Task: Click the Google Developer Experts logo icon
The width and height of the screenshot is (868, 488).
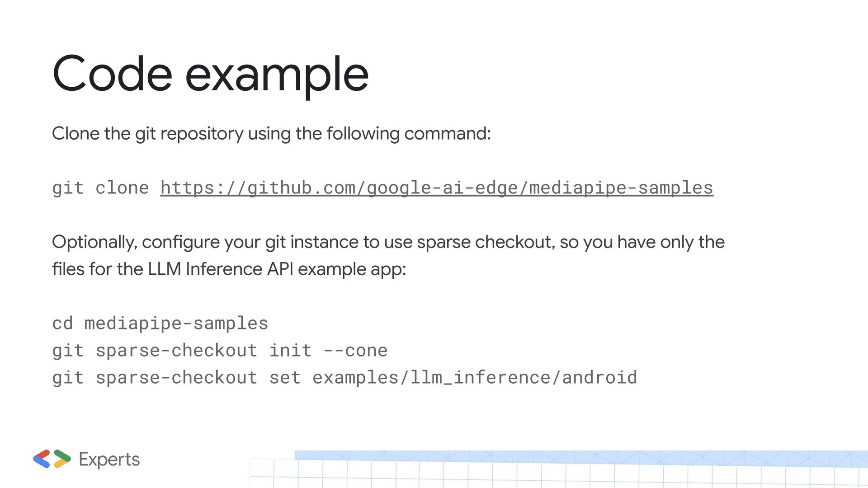Action: [52, 459]
